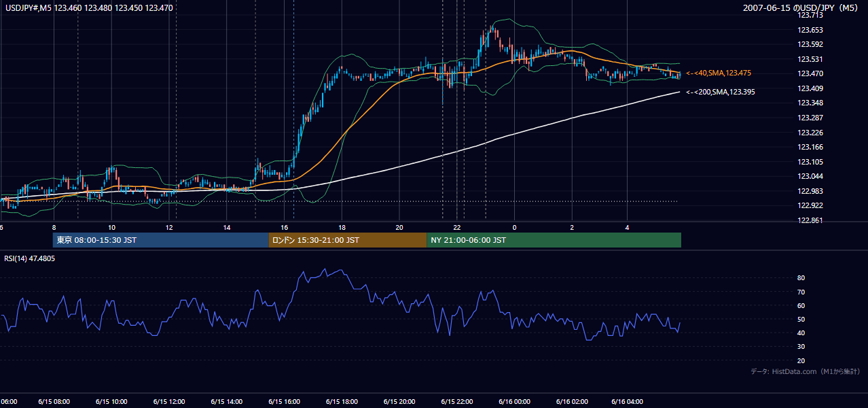
Task: Click the RSI 20 level label
Action: [801, 360]
